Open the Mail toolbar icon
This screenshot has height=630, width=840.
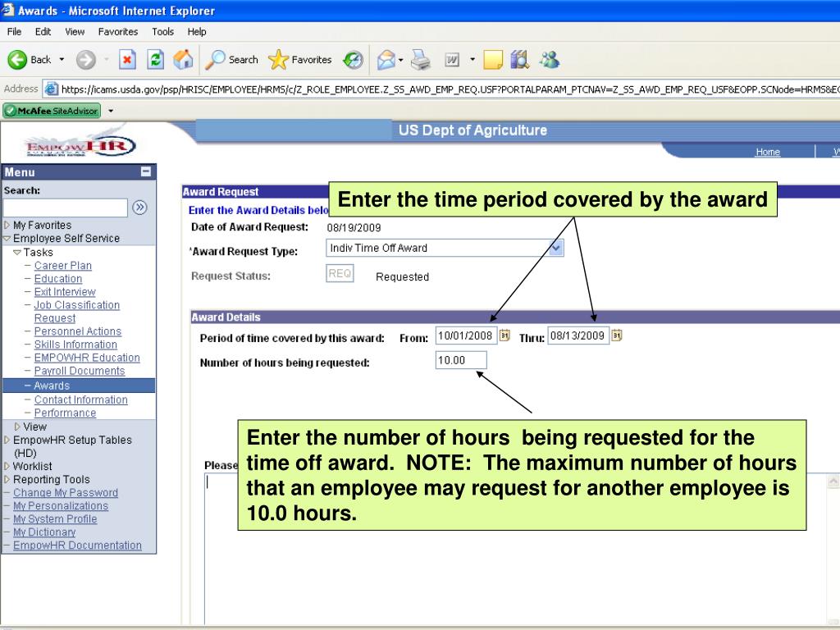coord(386,59)
